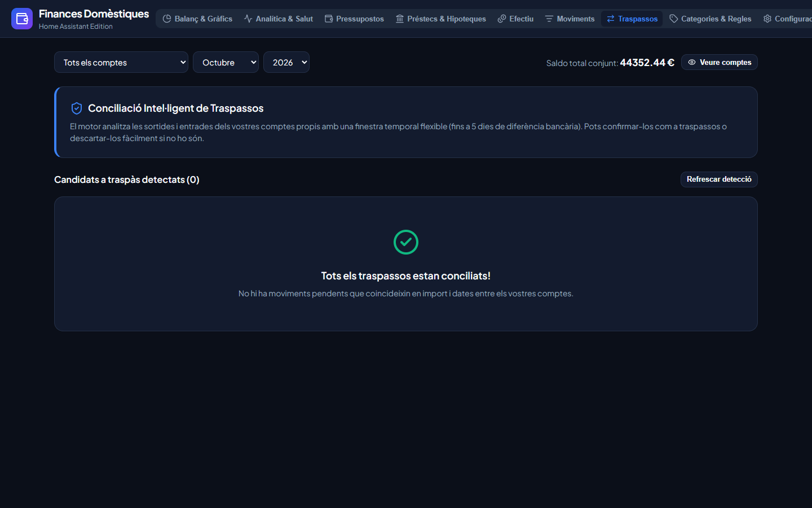This screenshot has width=812, height=508.
Task: Switch to the Moviments tab label
Action: (x=576, y=19)
